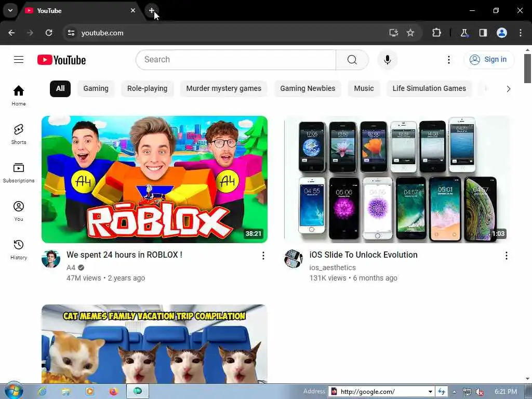
Task: Open a new browser tab
Action: click(151, 10)
